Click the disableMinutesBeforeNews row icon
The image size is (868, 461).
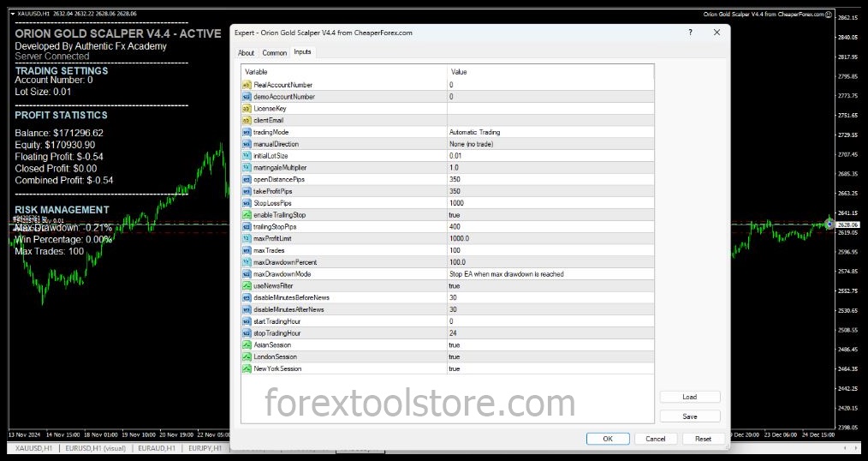[247, 297]
